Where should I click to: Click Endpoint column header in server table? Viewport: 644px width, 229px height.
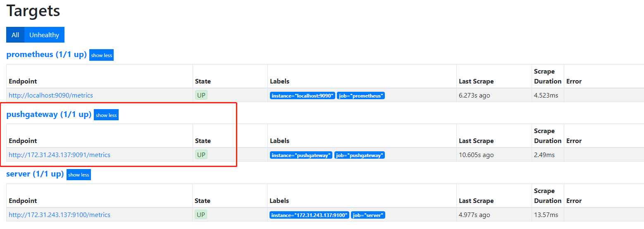(23, 201)
